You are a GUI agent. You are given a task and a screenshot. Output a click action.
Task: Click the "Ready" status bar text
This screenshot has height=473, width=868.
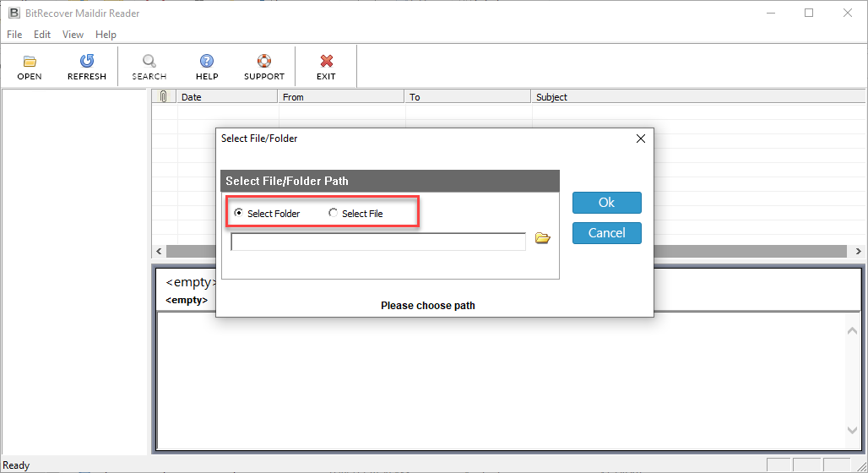(16, 465)
